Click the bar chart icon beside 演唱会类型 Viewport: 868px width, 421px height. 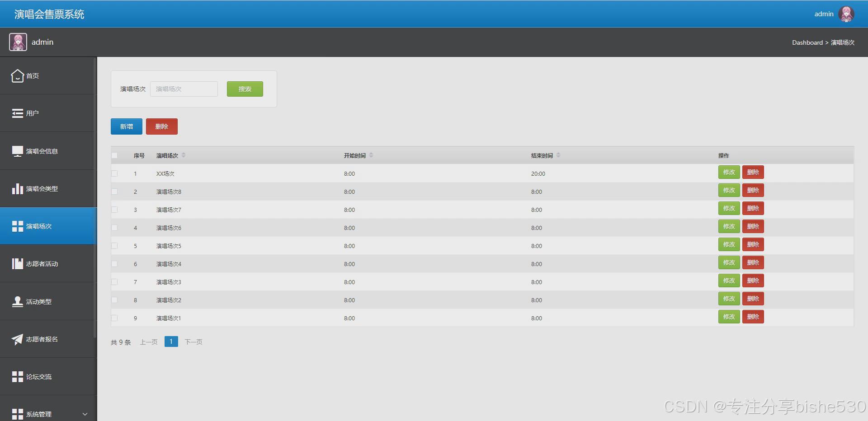(18, 188)
